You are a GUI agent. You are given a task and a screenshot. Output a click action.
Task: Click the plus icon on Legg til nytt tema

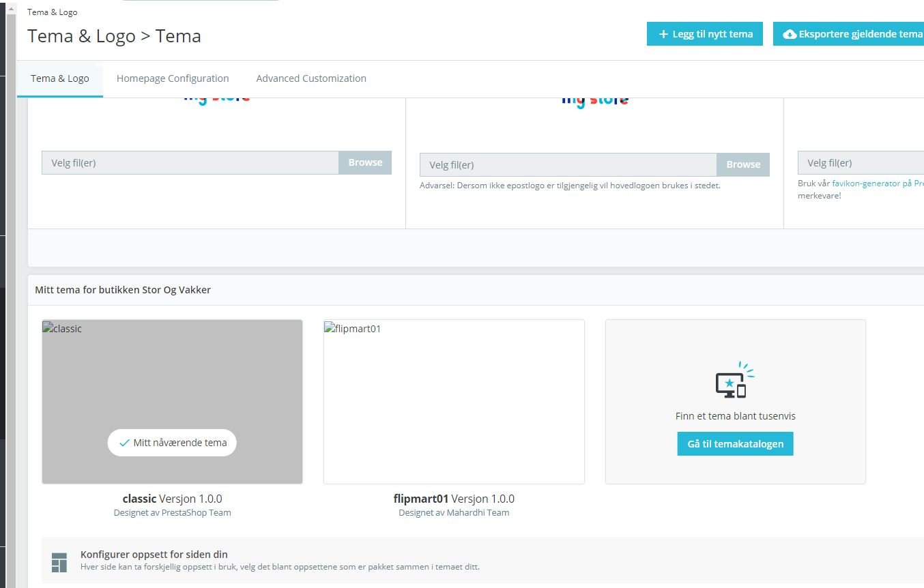point(663,34)
